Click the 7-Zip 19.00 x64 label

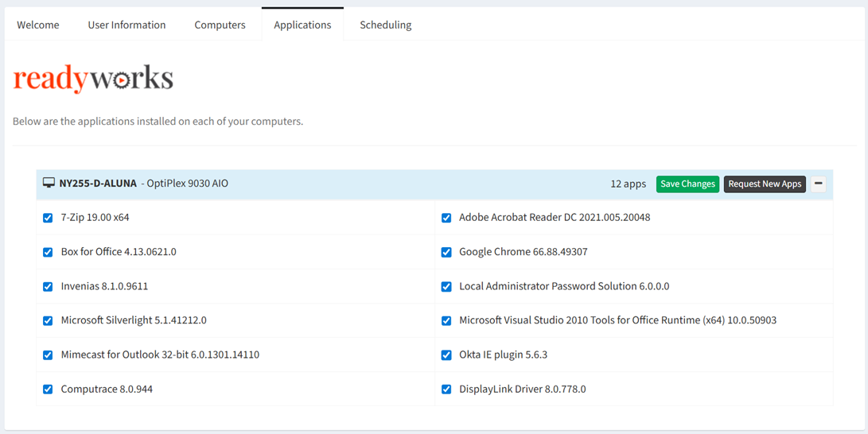tap(95, 218)
